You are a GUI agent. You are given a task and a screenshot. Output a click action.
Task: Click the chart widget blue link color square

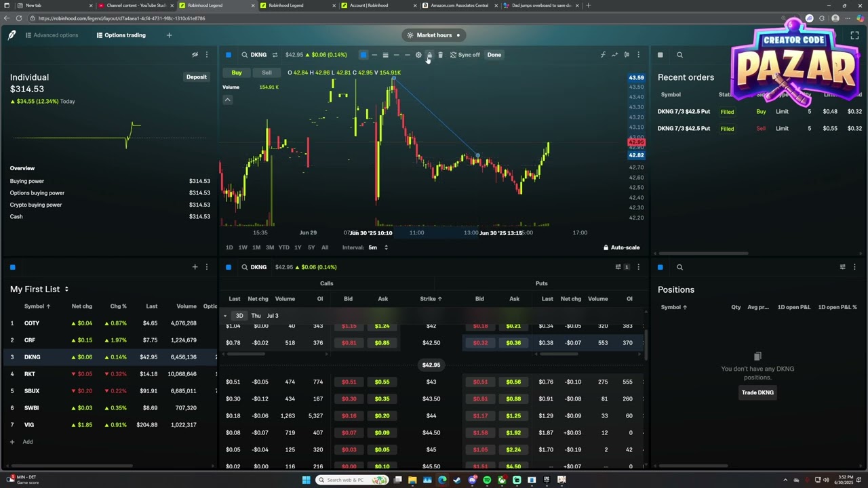[229, 55]
